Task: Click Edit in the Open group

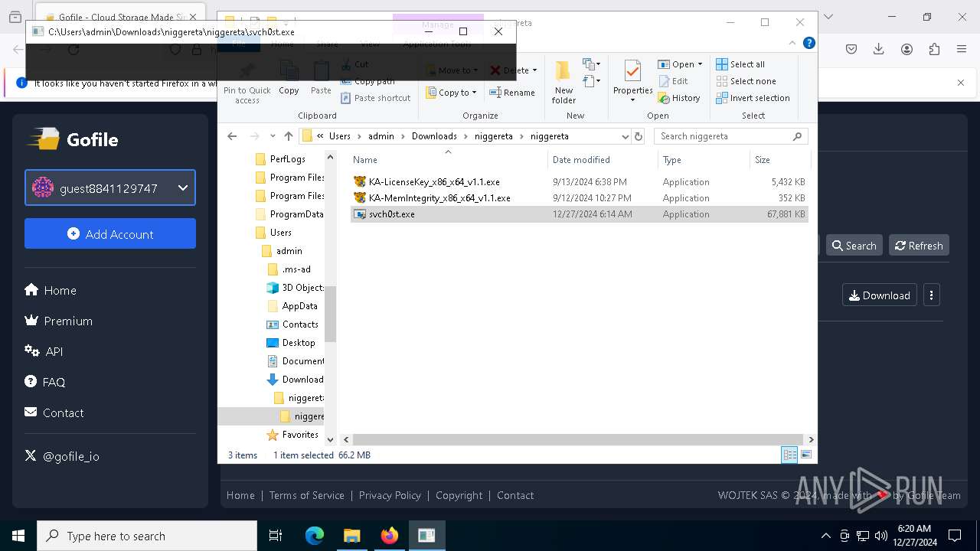Action: point(673,81)
